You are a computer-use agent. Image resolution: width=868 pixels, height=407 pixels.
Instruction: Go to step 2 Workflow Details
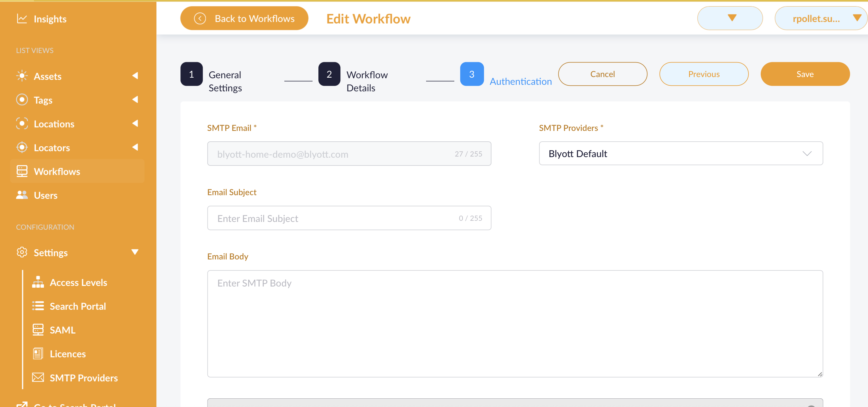[x=329, y=74]
